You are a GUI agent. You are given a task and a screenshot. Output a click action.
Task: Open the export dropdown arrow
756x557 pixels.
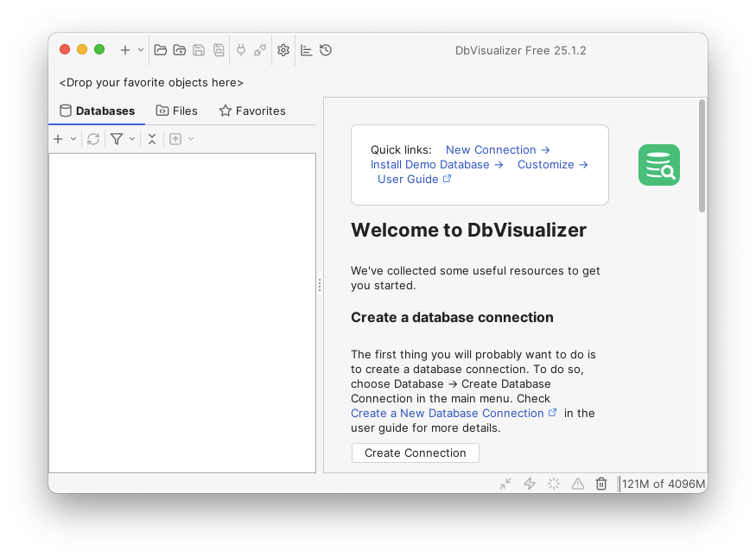(x=190, y=138)
